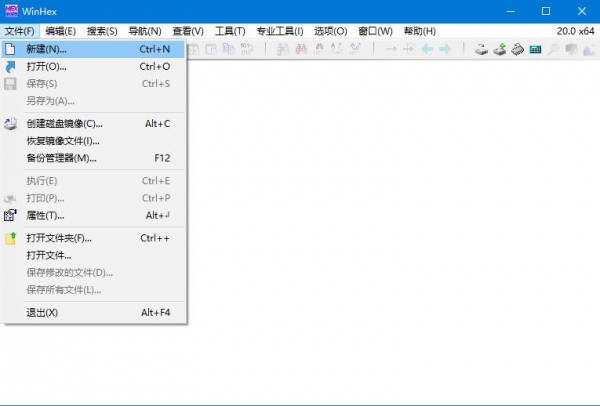Click Create Disk Image (创建磁盘镜像) entry

93,124
